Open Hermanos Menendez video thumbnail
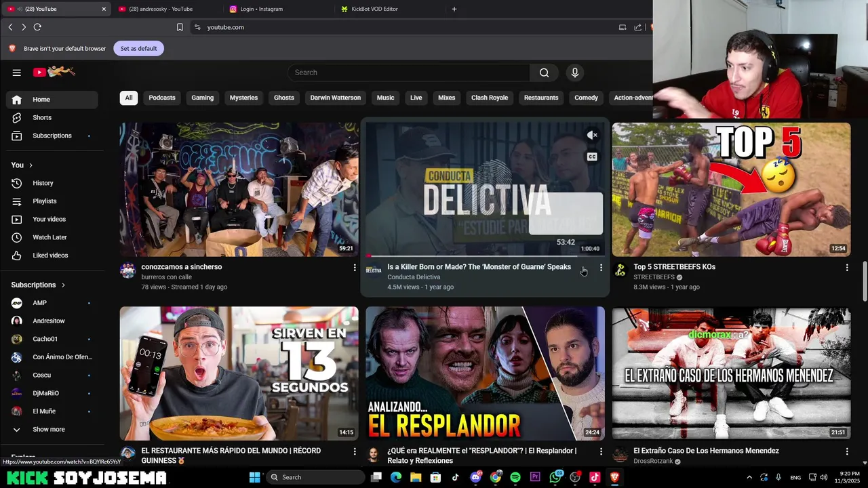Screen dimensions: 868x488 coord(731,373)
